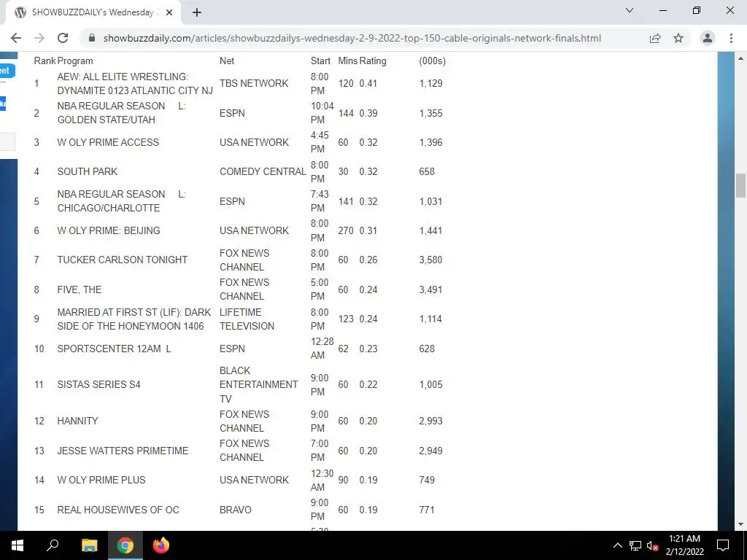Open Chrome profile avatar menu
The image size is (747, 560).
tap(708, 38)
